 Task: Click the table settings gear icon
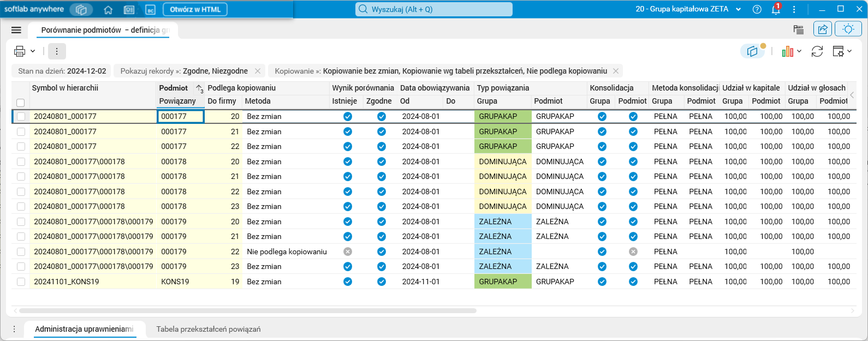click(838, 51)
